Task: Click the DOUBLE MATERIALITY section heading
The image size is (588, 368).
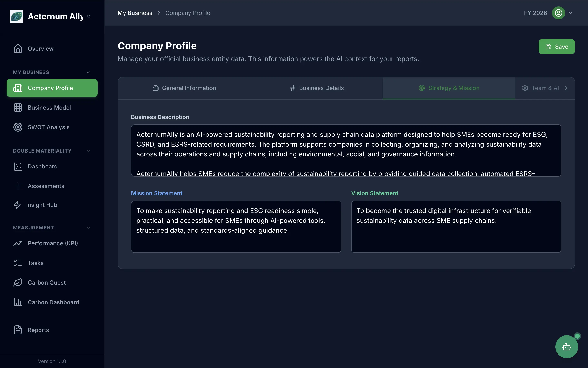Action: point(42,151)
